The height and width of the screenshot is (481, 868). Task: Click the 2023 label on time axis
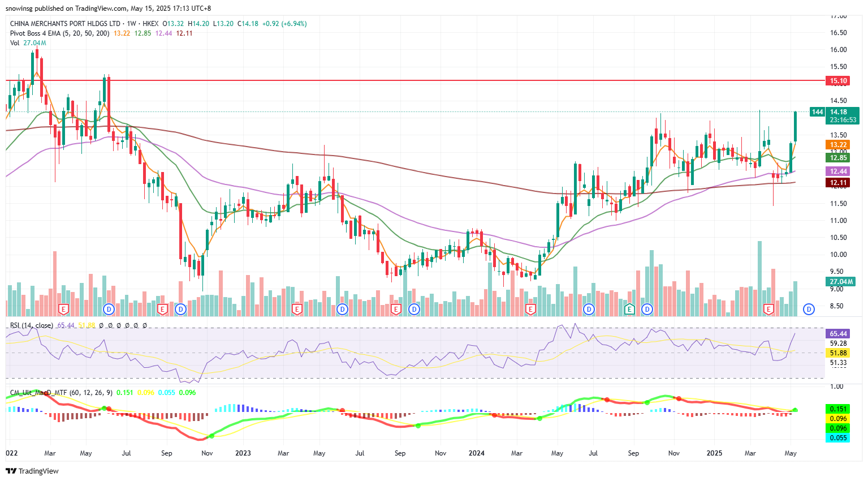pyautogui.click(x=243, y=453)
